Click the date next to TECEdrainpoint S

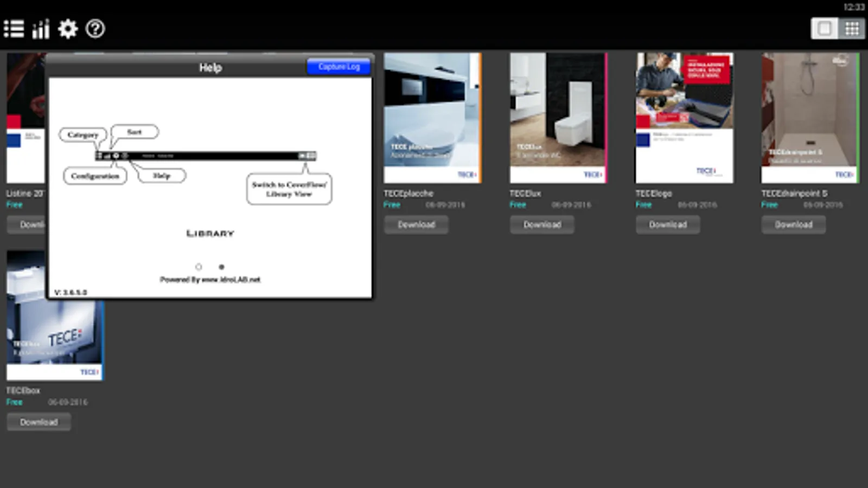(x=823, y=205)
